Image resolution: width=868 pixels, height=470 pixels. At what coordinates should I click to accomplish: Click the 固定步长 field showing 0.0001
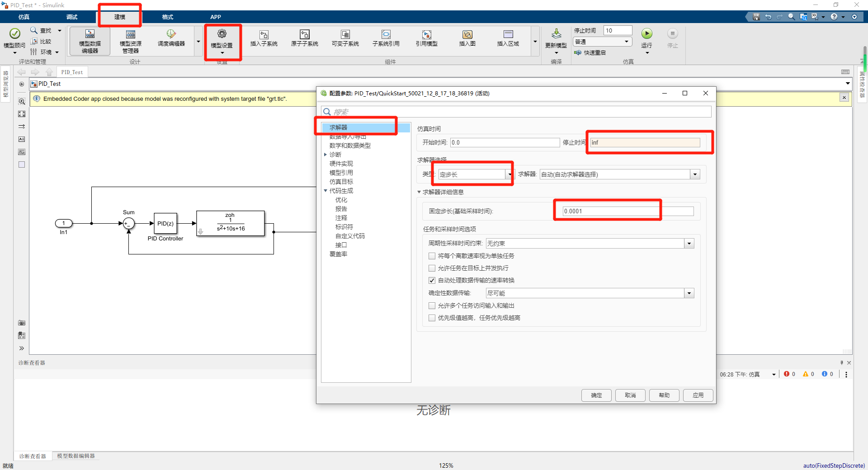628,211
